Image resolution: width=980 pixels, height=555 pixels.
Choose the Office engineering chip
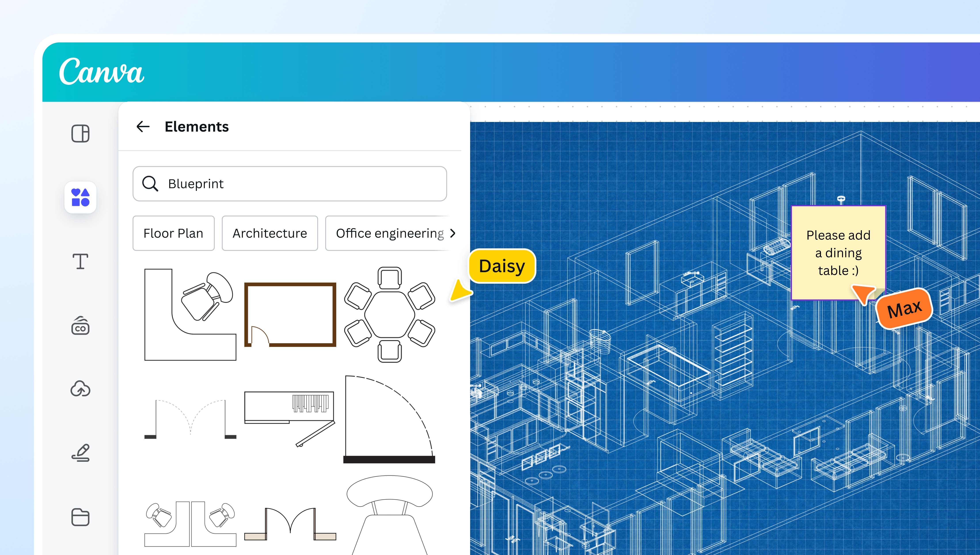click(389, 233)
